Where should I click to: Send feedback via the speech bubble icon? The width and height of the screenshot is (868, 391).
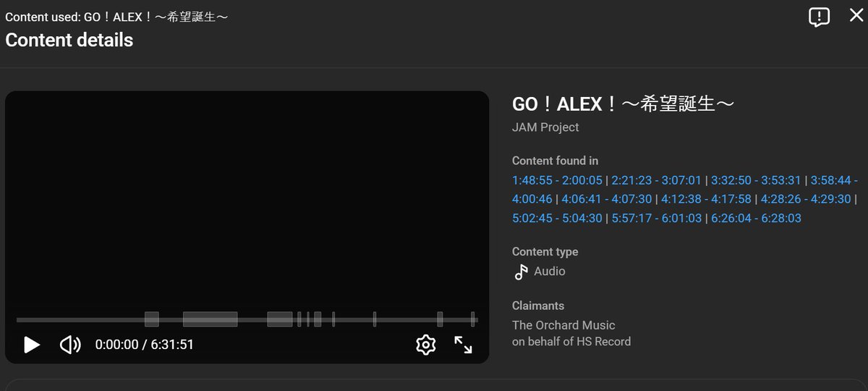point(819,17)
